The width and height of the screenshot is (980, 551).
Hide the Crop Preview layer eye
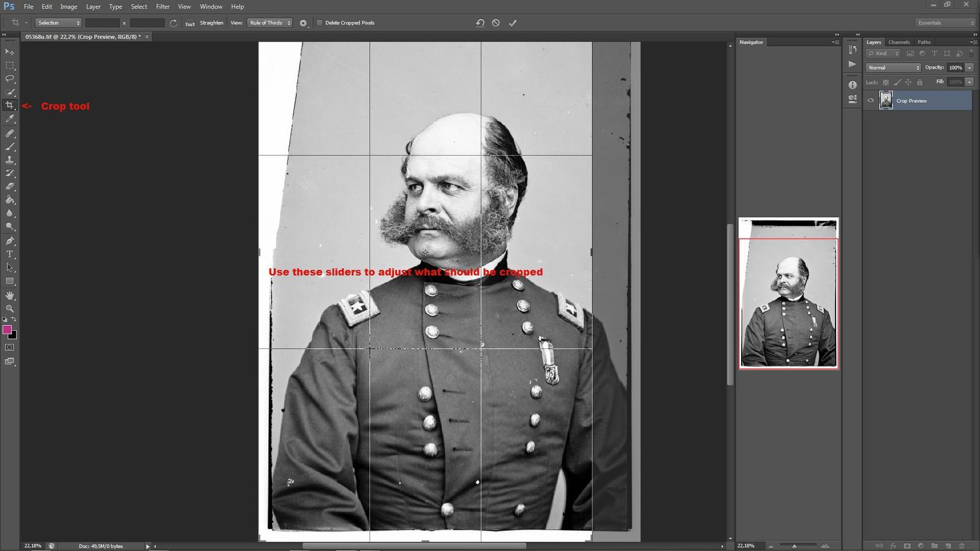870,100
